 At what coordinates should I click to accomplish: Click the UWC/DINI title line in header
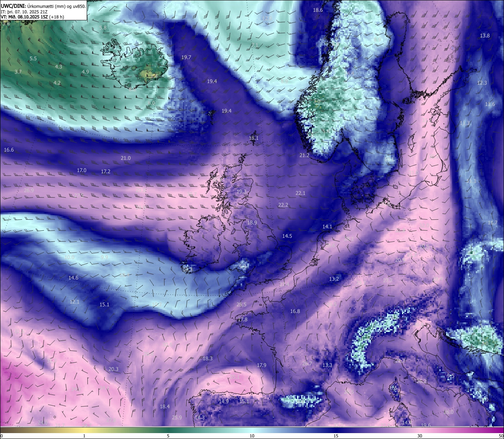[x=43, y=6]
